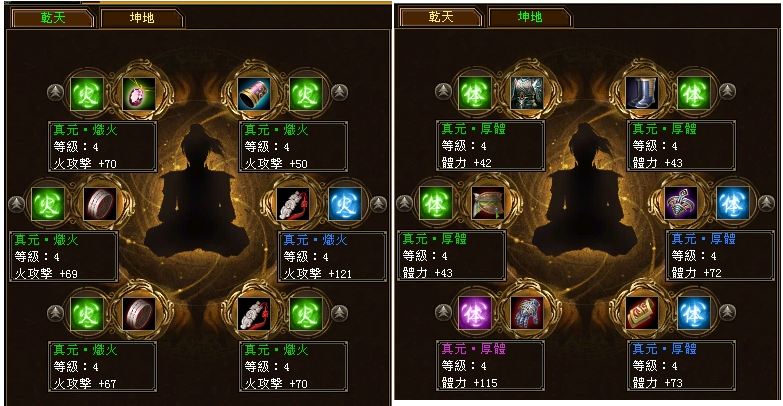Click the 真元・厚體 info box with 體力 +73

681,365
